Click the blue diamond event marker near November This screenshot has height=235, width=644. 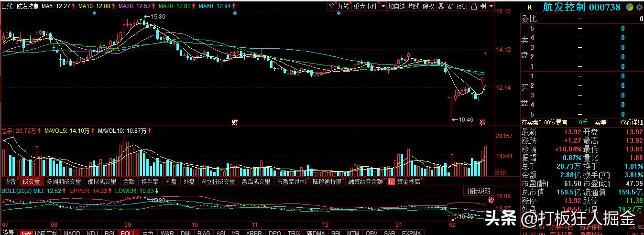[x=235, y=13]
